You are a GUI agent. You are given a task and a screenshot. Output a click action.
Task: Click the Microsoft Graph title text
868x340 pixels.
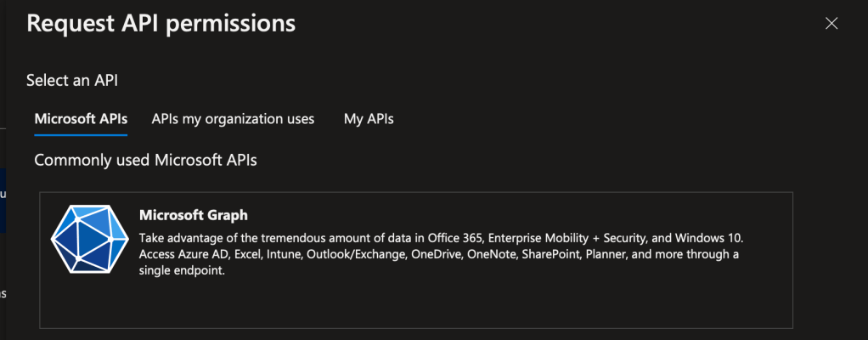(x=193, y=216)
